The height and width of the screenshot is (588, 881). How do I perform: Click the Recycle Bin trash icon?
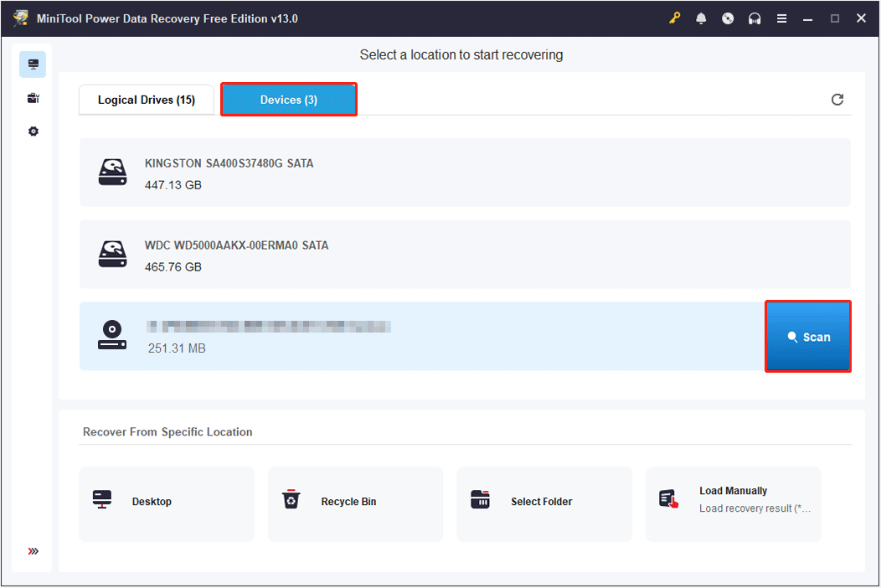click(291, 499)
